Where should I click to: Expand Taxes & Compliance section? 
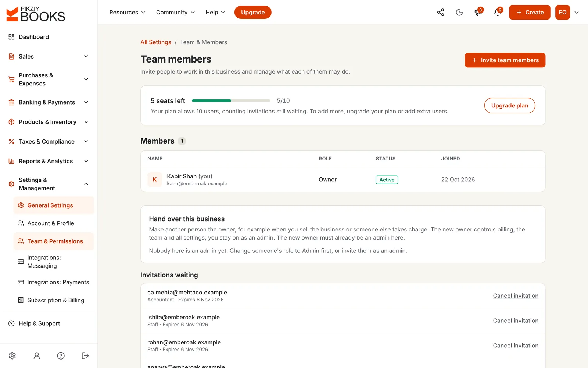pyautogui.click(x=49, y=141)
